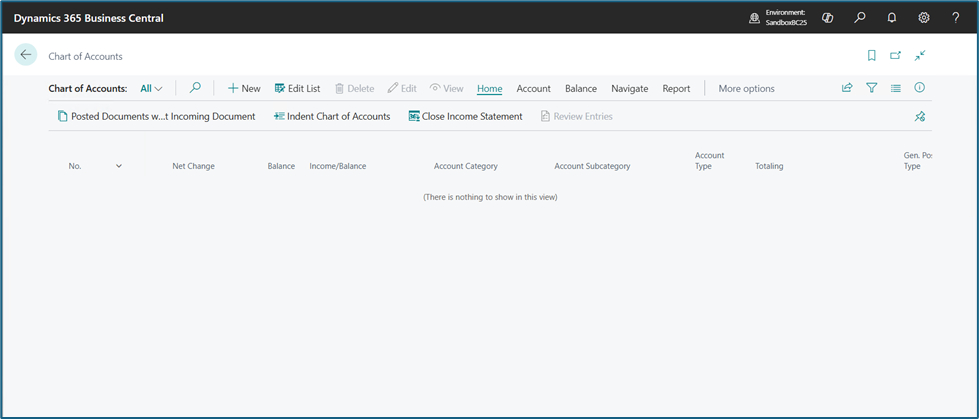This screenshot has height=419, width=979.
Task: Click the greyed-out View action
Action: click(x=446, y=89)
